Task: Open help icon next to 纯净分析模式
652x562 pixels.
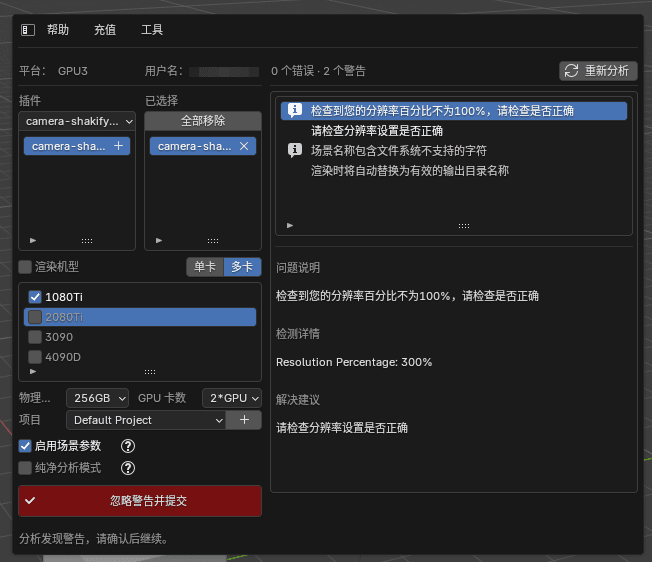Action: click(128, 468)
